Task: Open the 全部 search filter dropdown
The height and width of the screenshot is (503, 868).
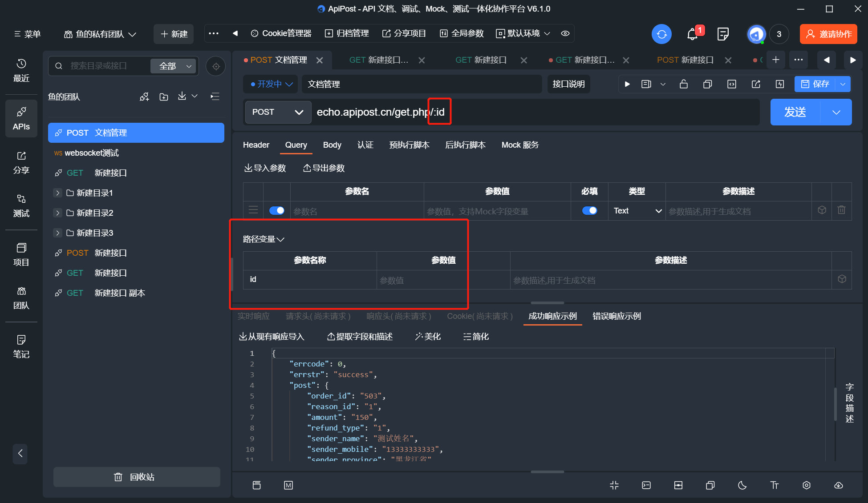Action: point(173,66)
